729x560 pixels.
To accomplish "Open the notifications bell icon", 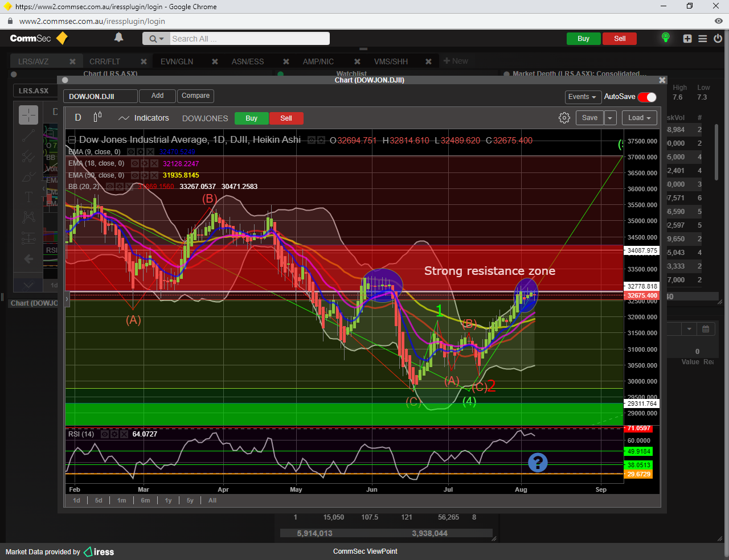I will [x=118, y=38].
